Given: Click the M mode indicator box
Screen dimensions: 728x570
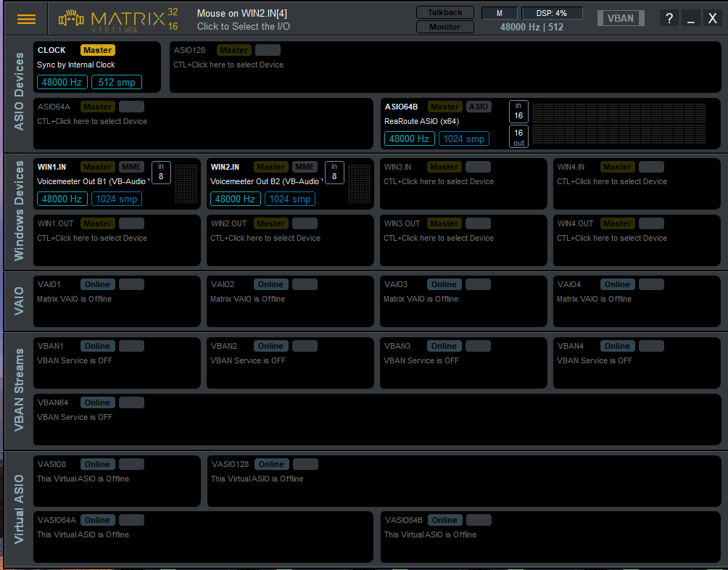Looking at the screenshot, I should pyautogui.click(x=500, y=13).
